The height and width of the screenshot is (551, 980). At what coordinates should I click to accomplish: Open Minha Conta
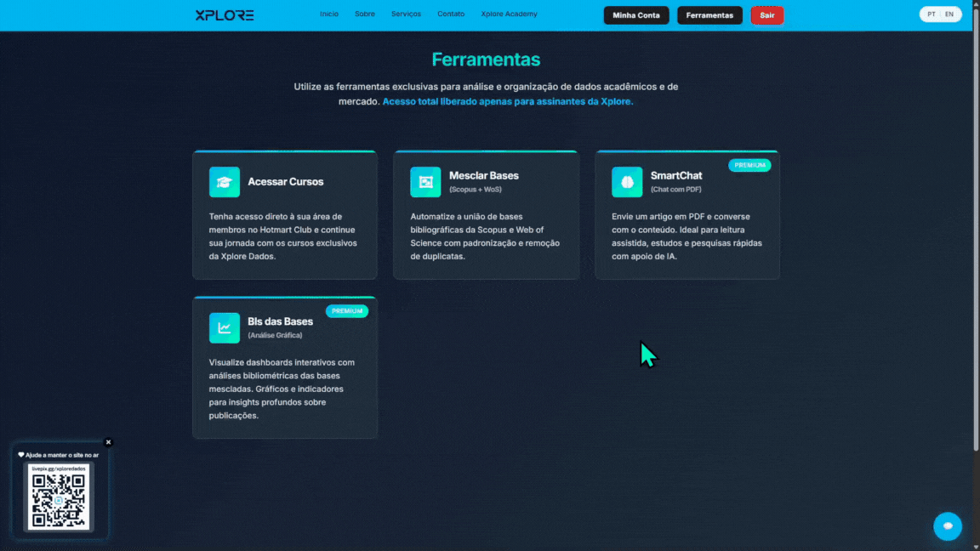pos(636,14)
